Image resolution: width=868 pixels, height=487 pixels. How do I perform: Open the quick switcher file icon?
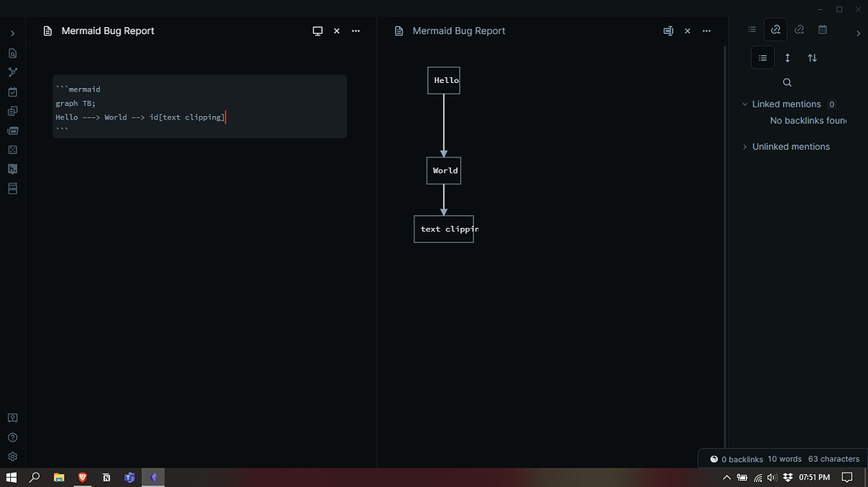point(13,53)
